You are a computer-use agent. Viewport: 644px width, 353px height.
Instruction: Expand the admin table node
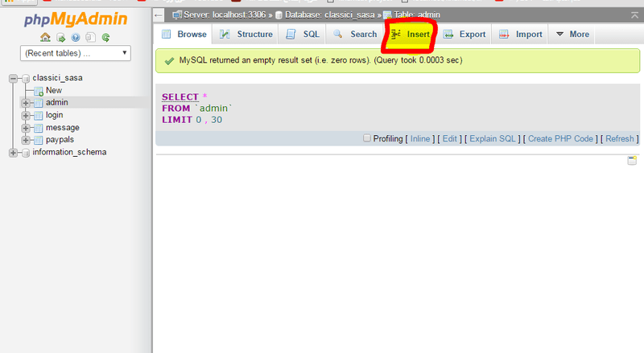click(26, 103)
